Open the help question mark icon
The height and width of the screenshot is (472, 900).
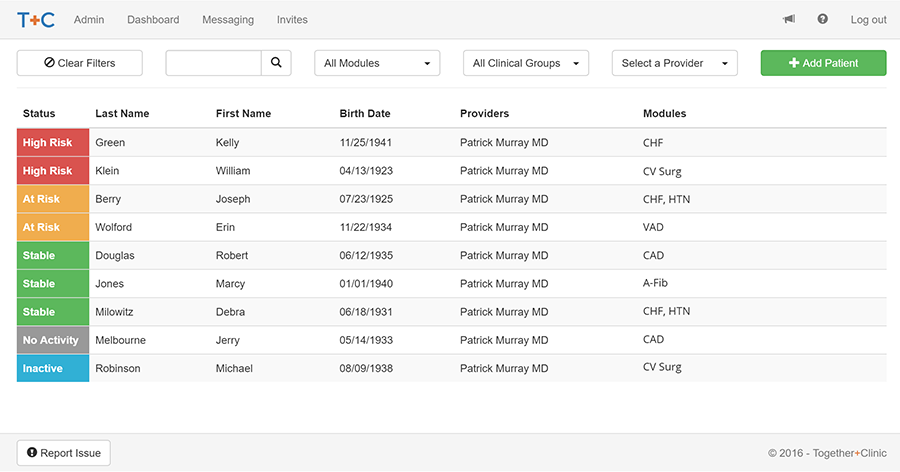click(x=823, y=20)
